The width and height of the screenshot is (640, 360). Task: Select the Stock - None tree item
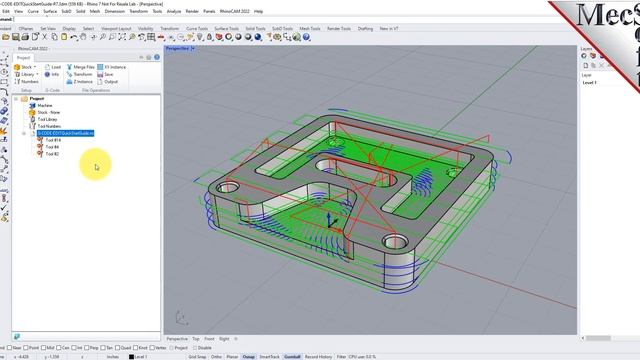click(49, 113)
